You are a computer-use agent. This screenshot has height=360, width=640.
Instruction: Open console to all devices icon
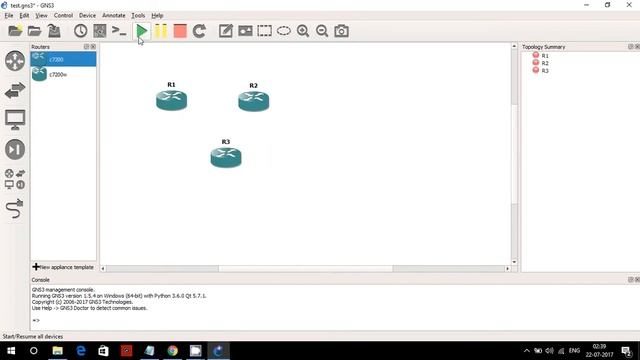[119, 31]
